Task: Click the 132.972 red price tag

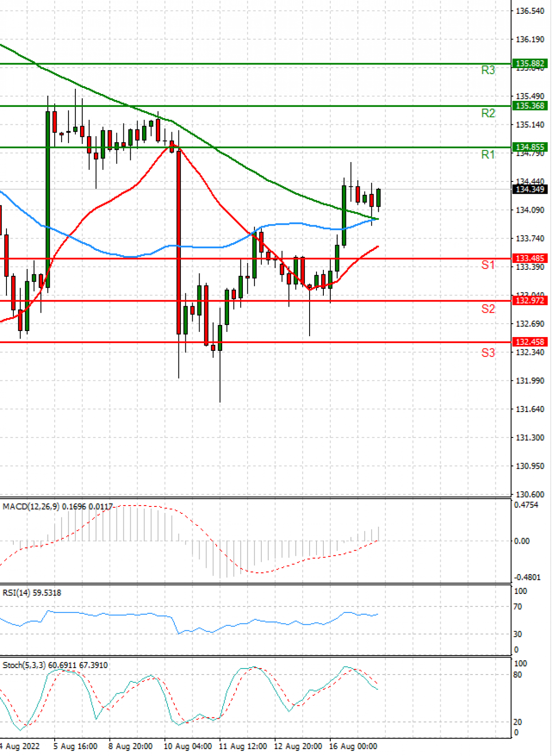Action: click(x=530, y=301)
